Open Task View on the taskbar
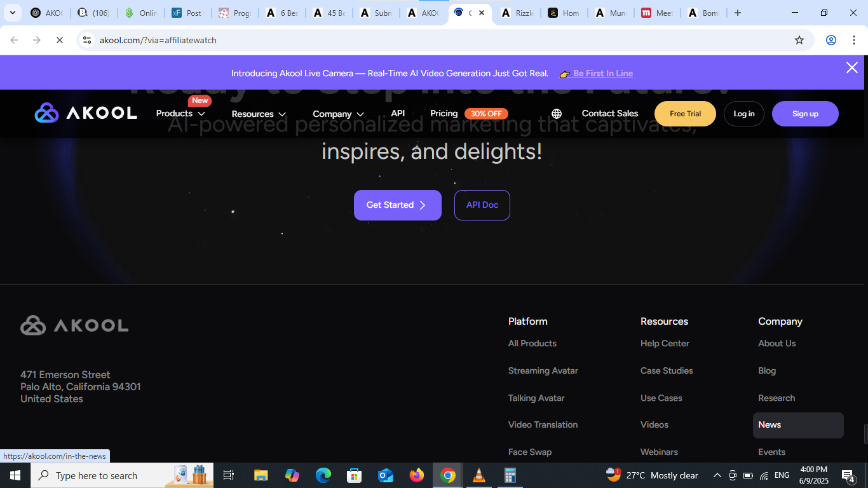The image size is (868, 488). click(x=229, y=475)
